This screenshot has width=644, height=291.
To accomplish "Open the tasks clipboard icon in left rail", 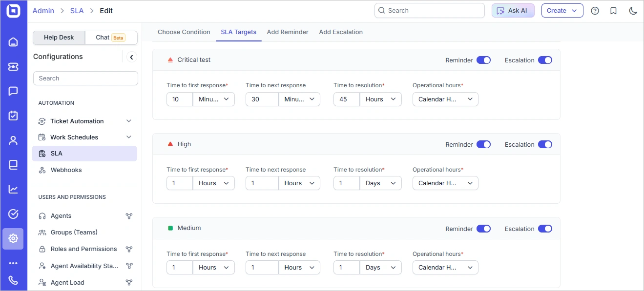I will click(13, 116).
